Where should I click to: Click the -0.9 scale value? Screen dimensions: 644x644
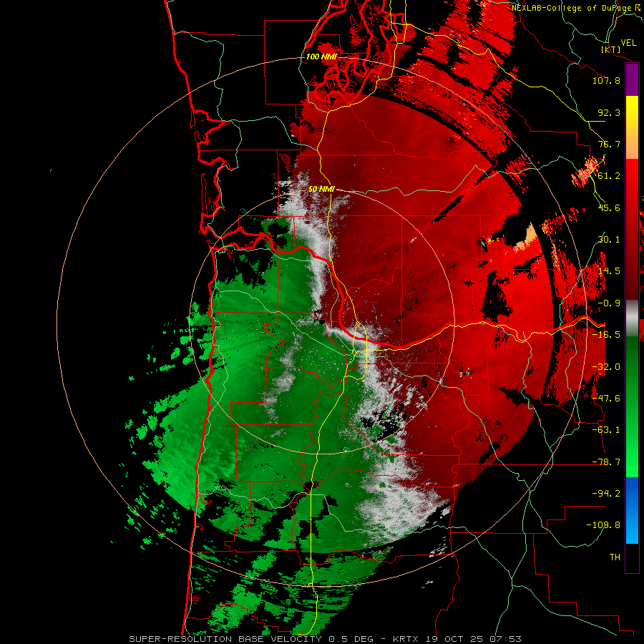(x=609, y=303)
